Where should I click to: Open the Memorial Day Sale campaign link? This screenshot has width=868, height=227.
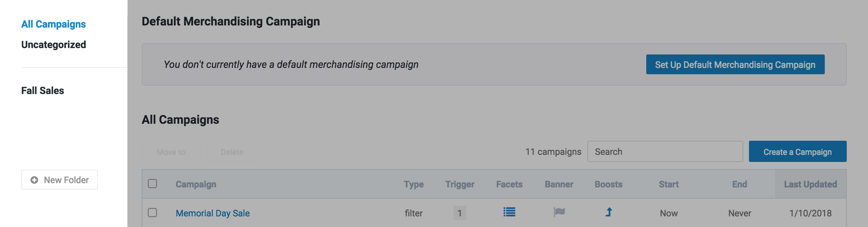pyautogui.click(x=213, y=213)
